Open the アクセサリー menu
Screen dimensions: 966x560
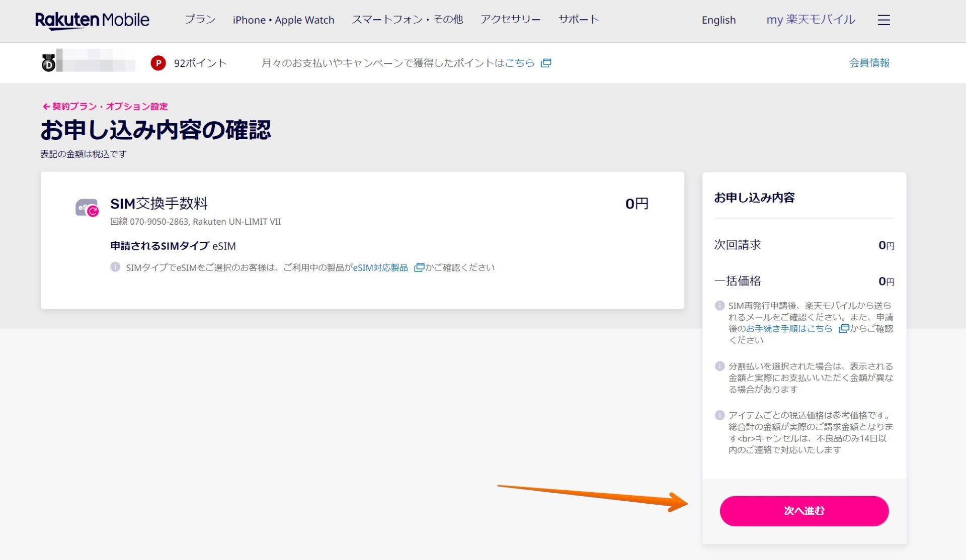tap(510, 20)
